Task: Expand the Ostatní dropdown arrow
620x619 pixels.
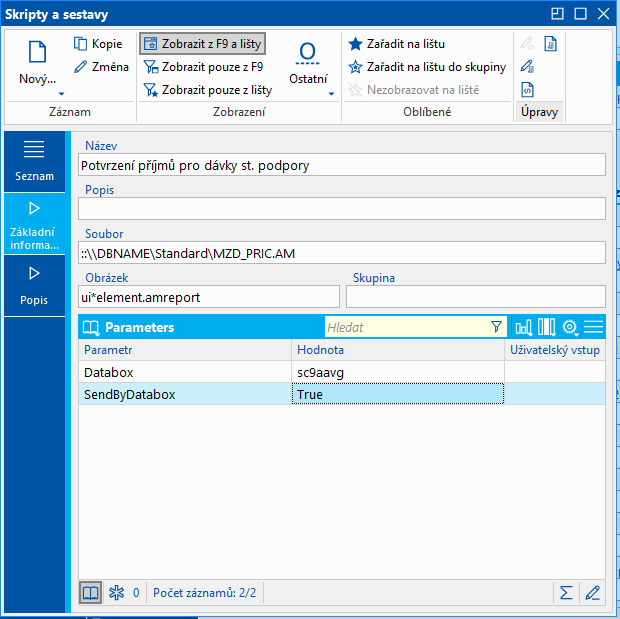Action: point(331,94)
